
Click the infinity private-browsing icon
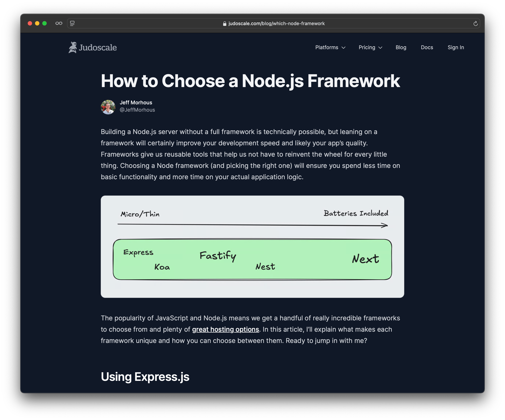[x=59, y=23]
